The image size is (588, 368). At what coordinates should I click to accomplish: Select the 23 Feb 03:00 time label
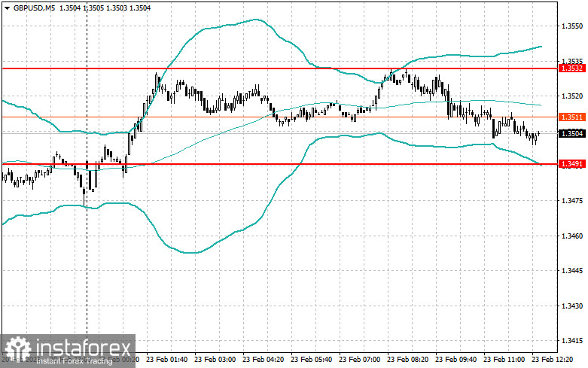pyautogui.click(x=215, y=360)
